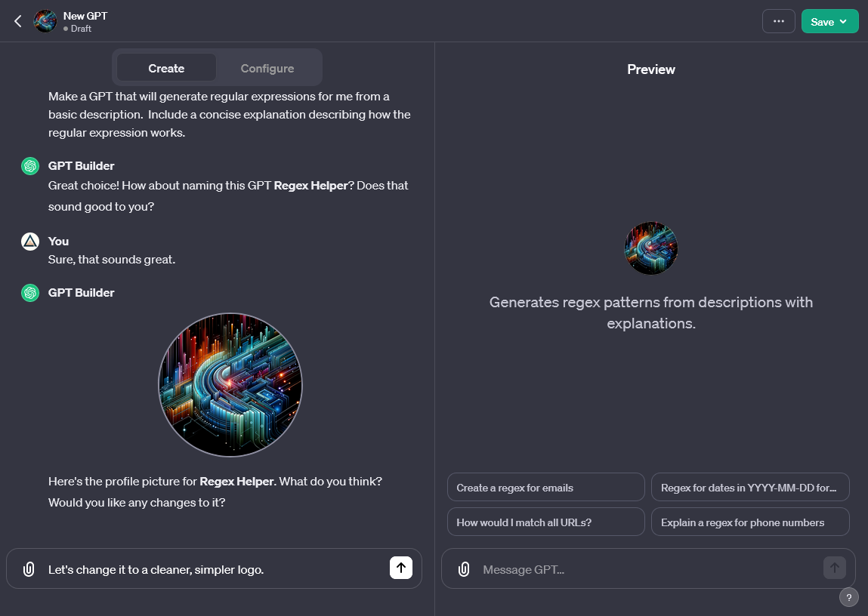Switch to the Configure tab
The height and width of the screenshot is (616, 868).
pyautogui.click(x=267, y=68)
